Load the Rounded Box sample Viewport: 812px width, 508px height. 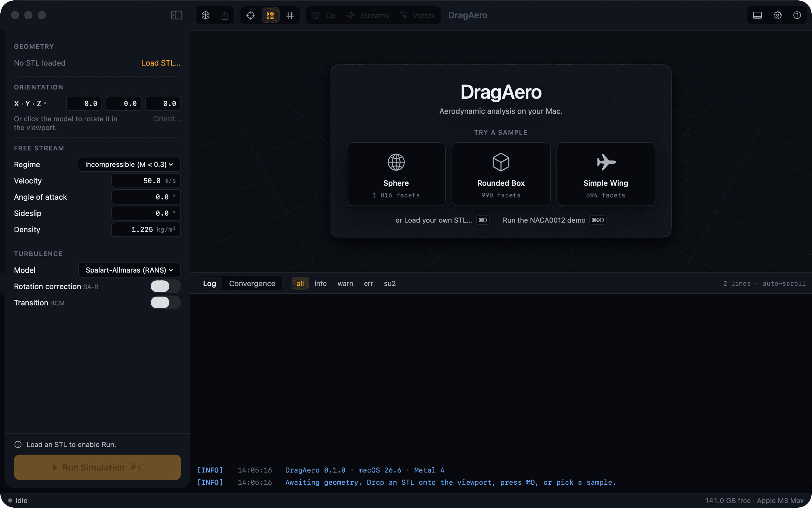501,174
